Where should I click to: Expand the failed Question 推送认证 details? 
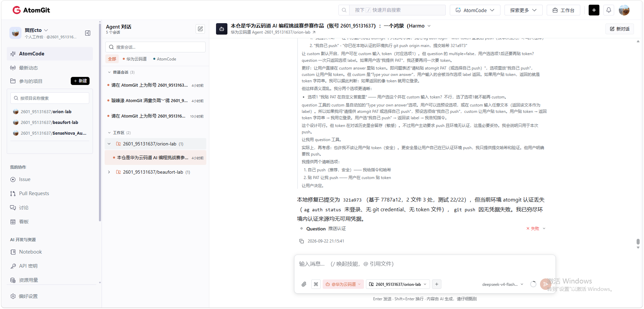coord(544,228)
